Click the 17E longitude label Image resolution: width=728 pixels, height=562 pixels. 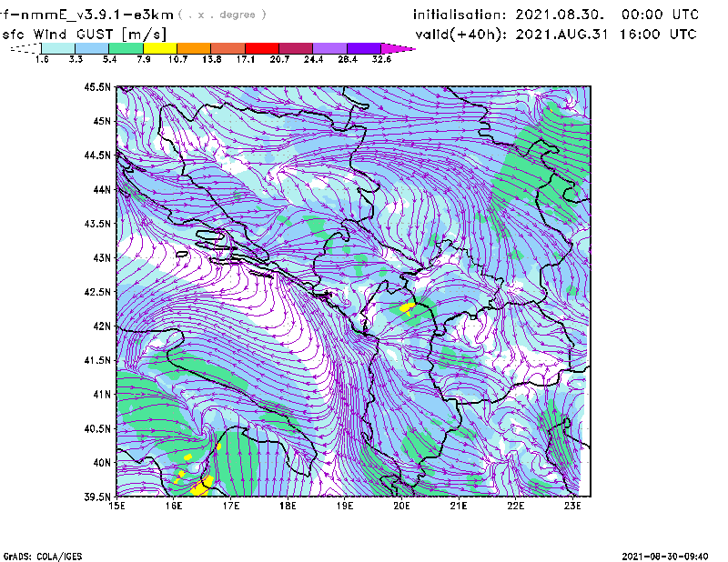pyautogui.click(x=231, y=506)
